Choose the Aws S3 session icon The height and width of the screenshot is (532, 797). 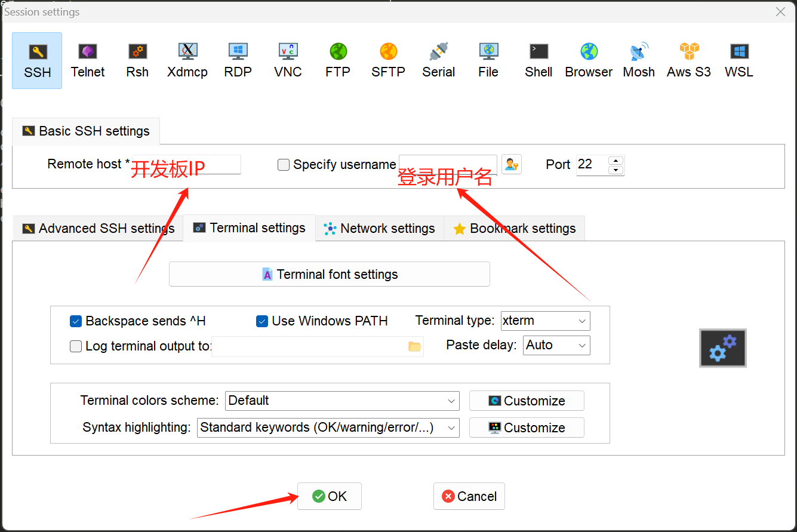[689, 61]
